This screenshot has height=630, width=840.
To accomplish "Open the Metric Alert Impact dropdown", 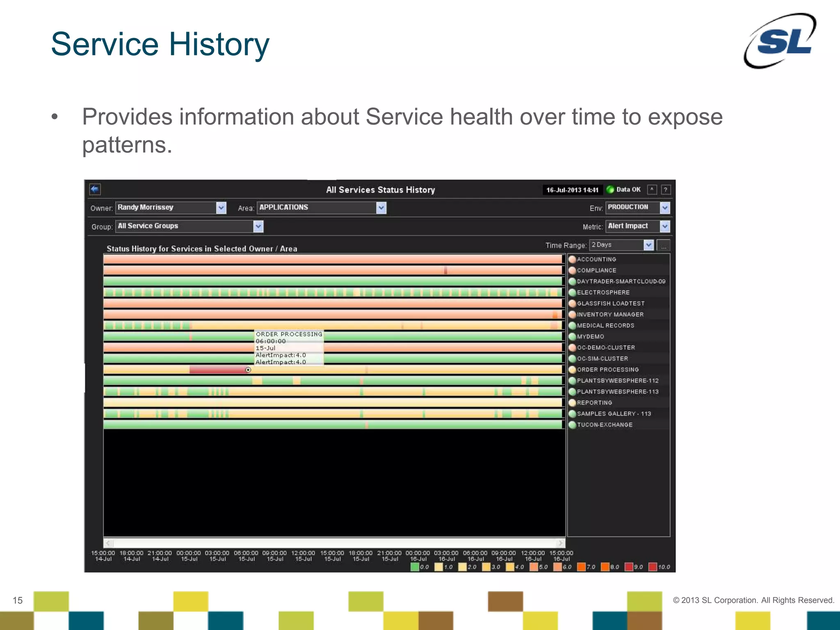I will 665,226.
